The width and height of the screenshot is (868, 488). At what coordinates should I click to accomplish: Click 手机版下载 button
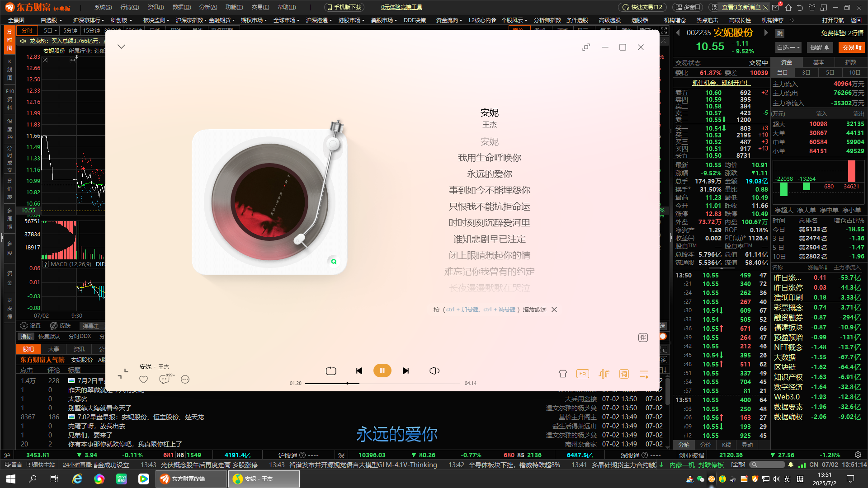point(344,7)
